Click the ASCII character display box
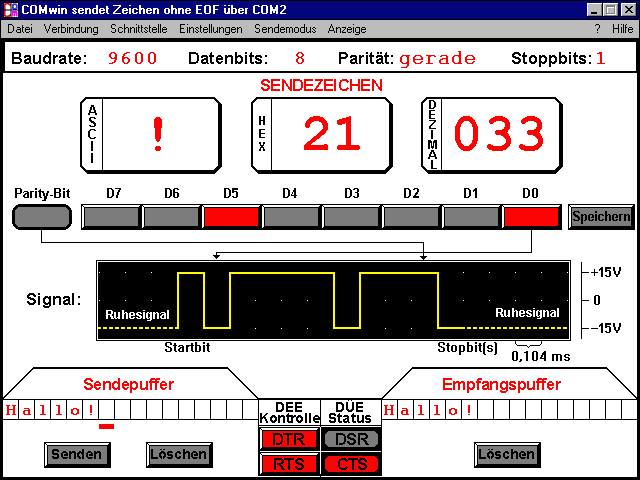Screen dimensions: 640x480 (150, 133)
